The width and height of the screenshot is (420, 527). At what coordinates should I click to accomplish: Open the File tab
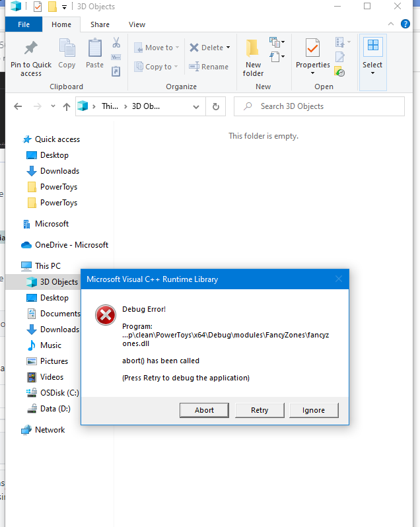24,24
